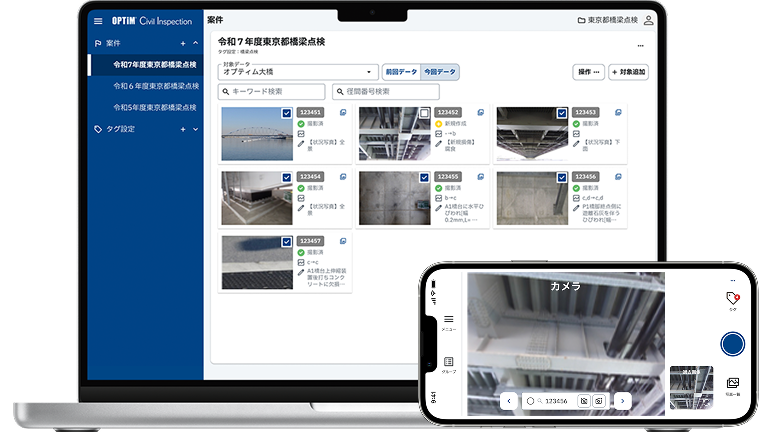761x432 pixels.
Task: Uncheck the checkbox on photo 123457
Action: pyautogui.click(x=287, y=242)
